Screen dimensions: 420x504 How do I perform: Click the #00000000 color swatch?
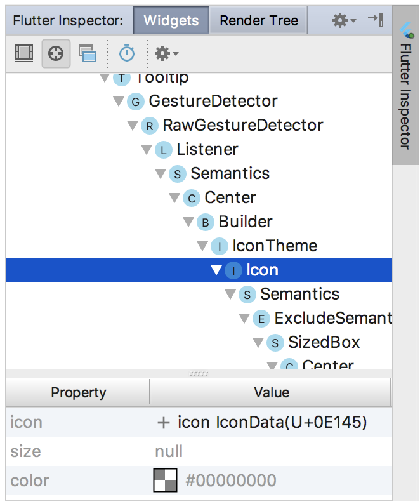pyautogui.click(x=165, y=481)
